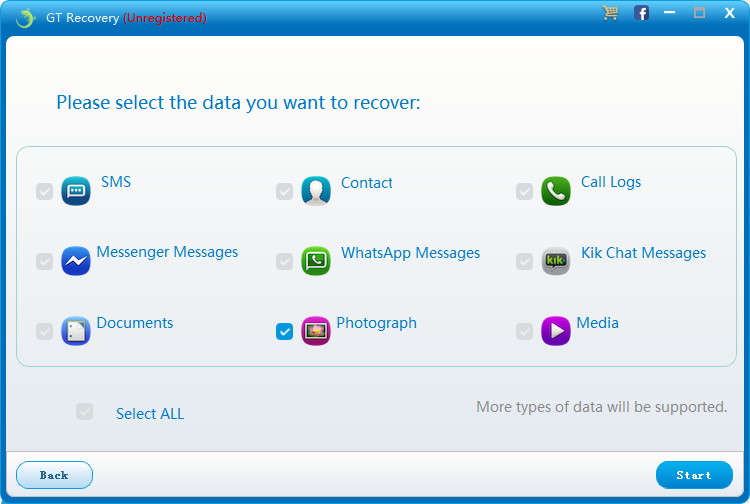
Task: Check the Media checkbox
Action: [525, 331]
